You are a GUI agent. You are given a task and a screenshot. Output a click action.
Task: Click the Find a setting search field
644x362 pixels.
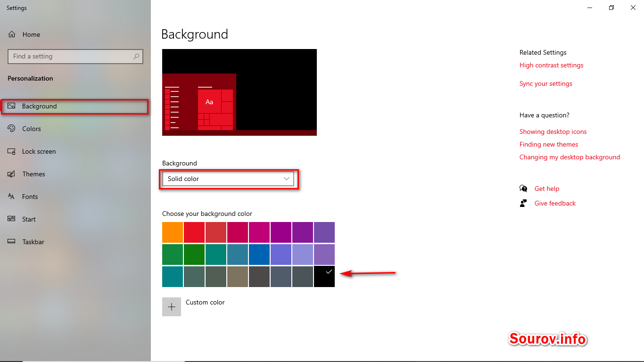point(75,57)
